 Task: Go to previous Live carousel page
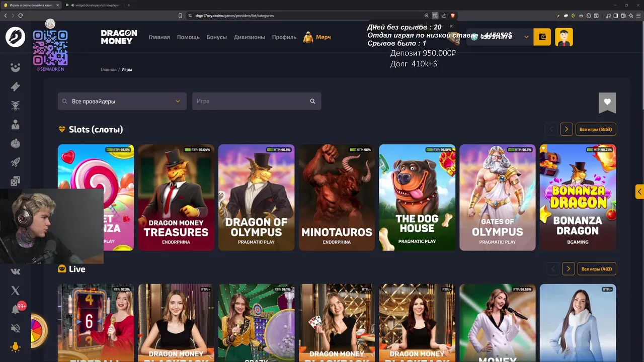[553, 269]
